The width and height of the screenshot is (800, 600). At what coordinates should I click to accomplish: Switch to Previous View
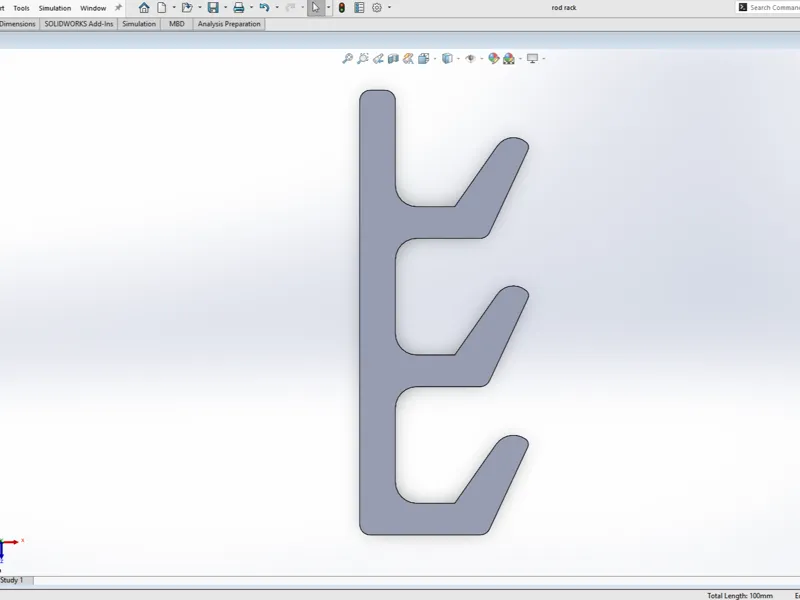click(x=378, y=59)
